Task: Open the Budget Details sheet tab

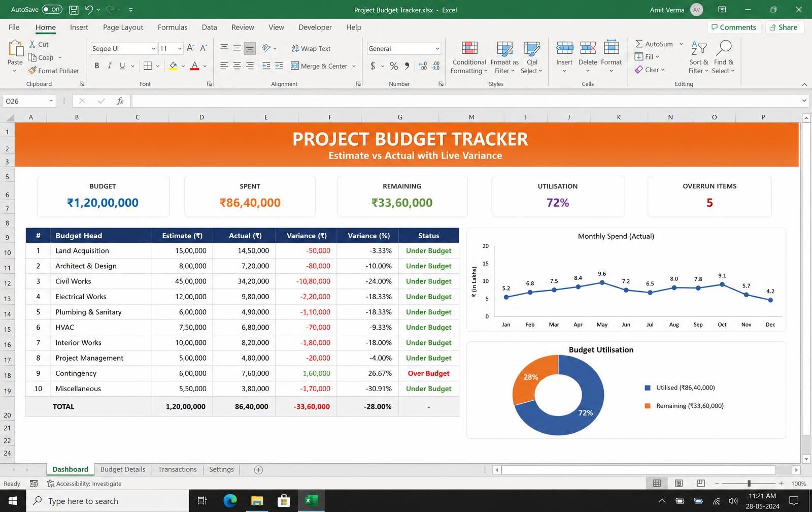Action: 123,469
